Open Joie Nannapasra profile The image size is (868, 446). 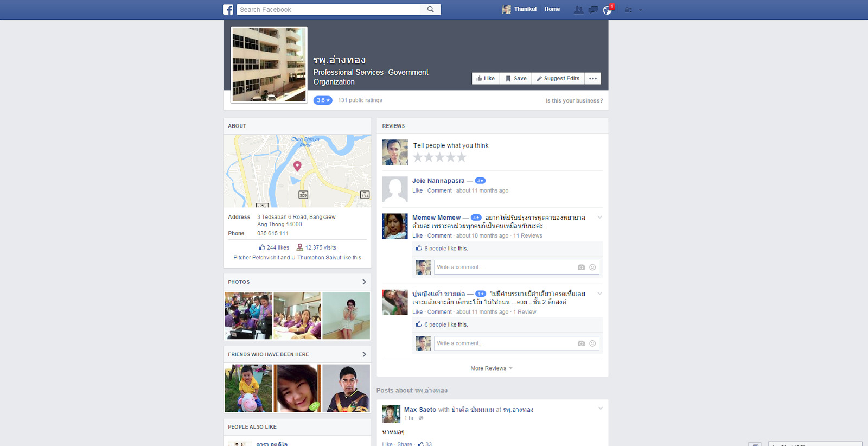(438, 181)
